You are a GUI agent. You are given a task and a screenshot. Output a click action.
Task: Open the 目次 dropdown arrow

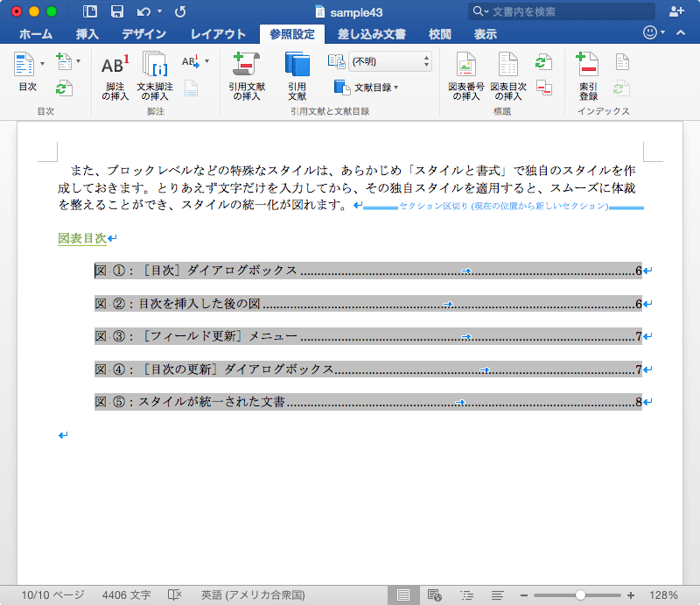[42, 64]
